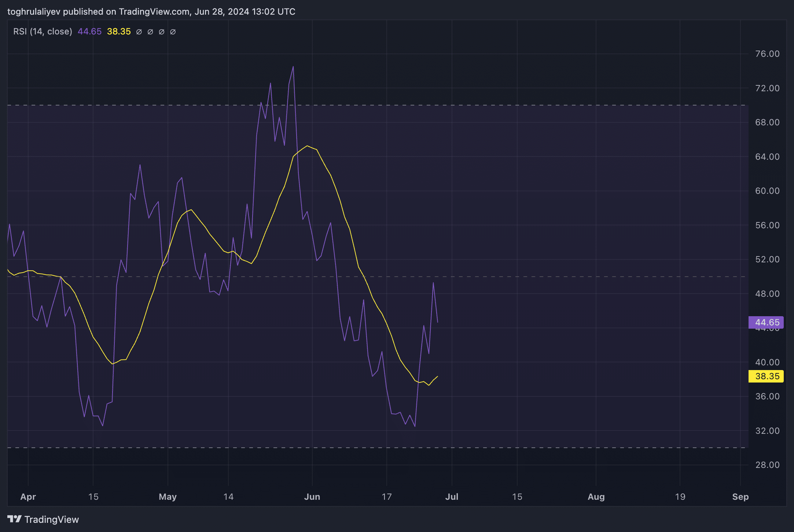Click the 60.00 axis value
This screenshot has height=532, width=794.
pos(767,191)
